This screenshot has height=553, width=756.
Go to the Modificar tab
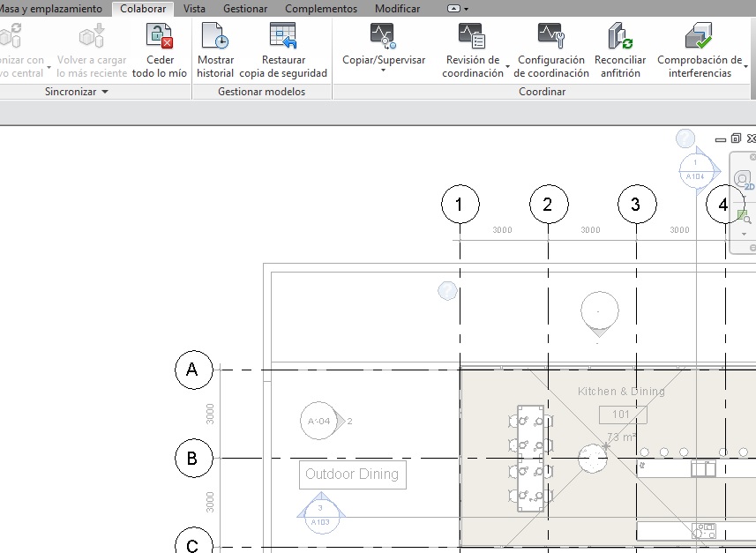[x=397, y=9]
